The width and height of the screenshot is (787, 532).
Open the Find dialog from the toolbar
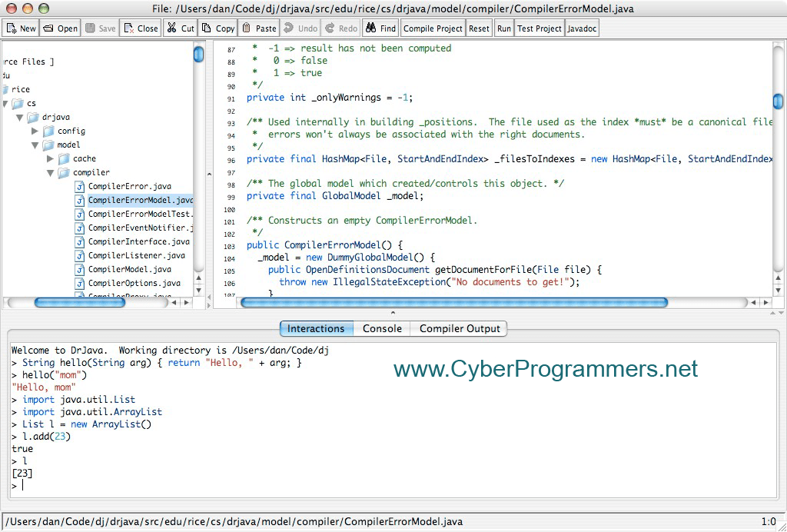click(x=379, y=27)
